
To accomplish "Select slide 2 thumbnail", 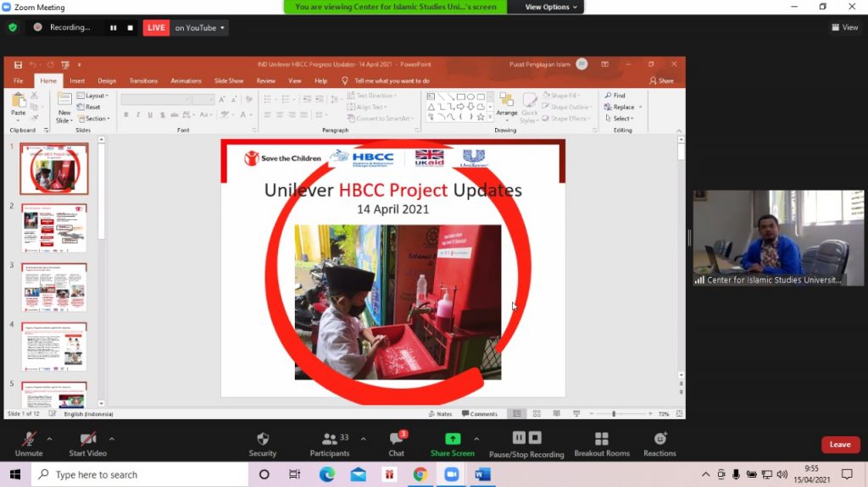I will pos(54,228).
